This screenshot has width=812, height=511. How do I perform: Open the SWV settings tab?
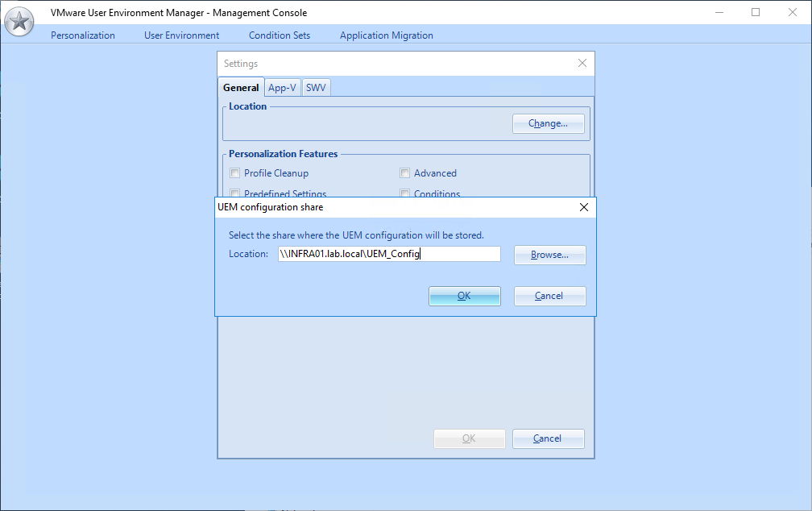point(316,88)
